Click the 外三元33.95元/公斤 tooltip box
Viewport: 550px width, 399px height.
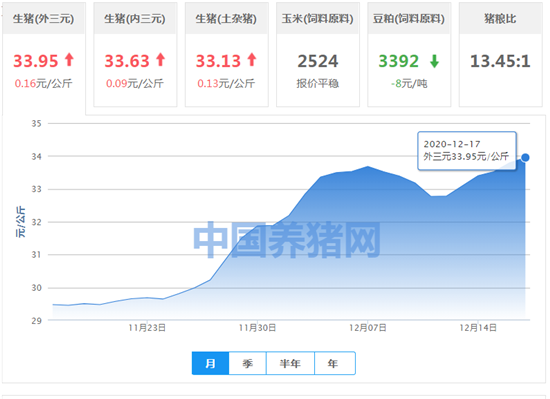click(x=467, y=151)
